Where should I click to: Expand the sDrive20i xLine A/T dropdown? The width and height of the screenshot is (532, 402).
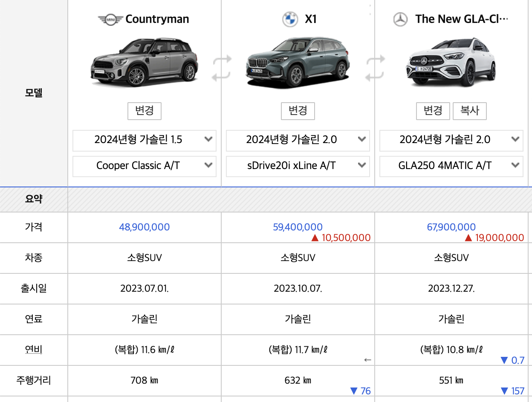298,166
